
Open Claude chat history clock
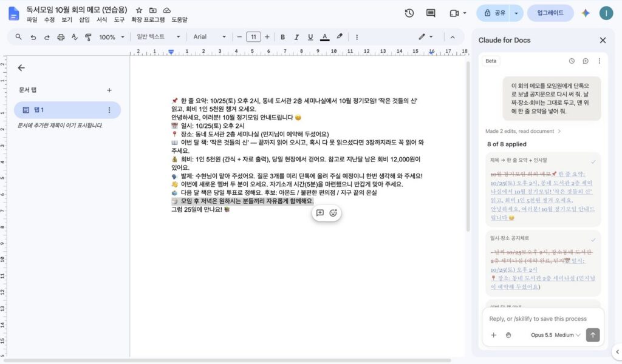tap(572, 61)
